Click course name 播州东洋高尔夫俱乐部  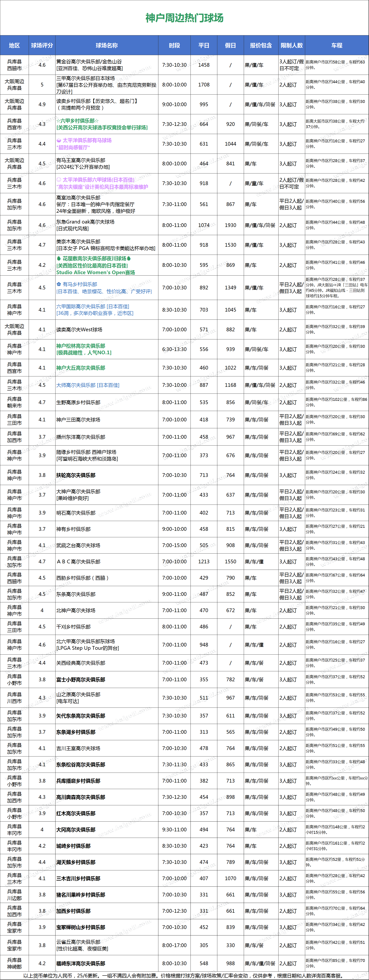[81, 437]
